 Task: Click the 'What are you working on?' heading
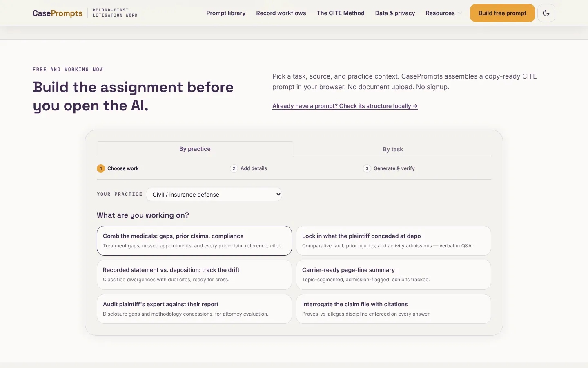click(x=143, y=215)
